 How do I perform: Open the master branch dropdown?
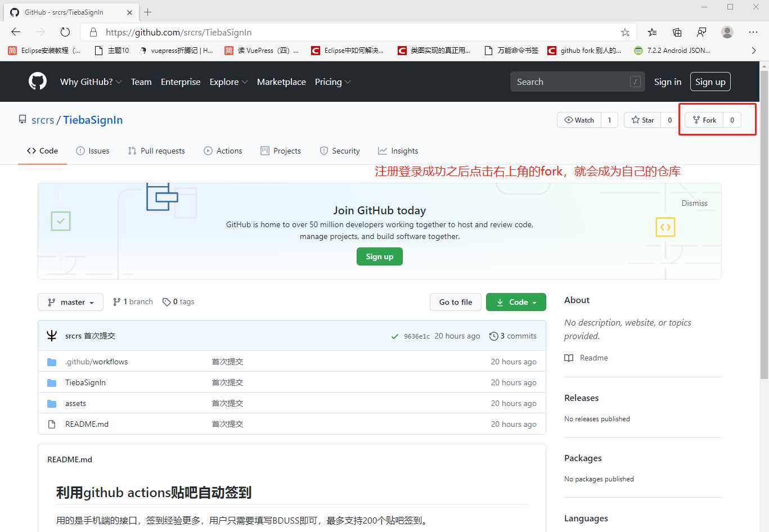[70, 302]
